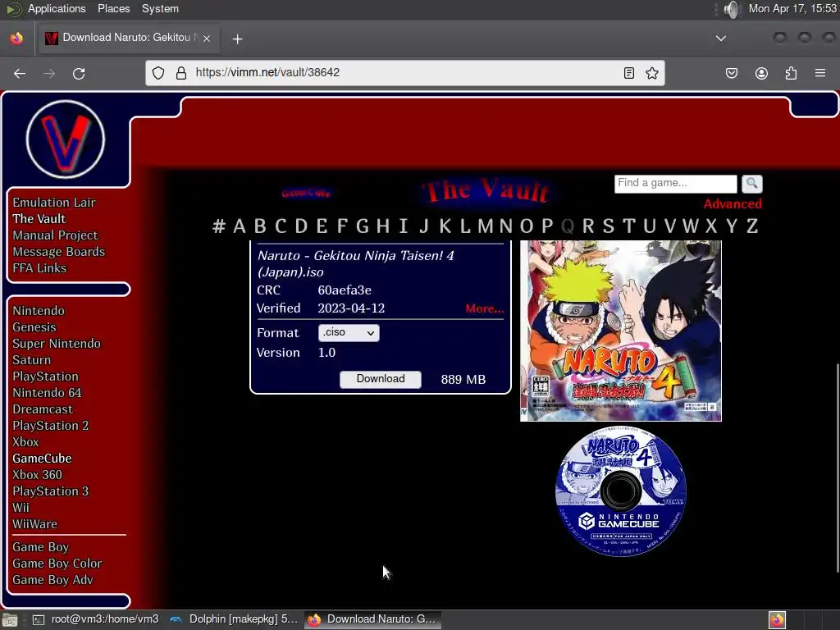Click the Find a game search field
This screenshot has height=630, width=840.
(676, 184)
